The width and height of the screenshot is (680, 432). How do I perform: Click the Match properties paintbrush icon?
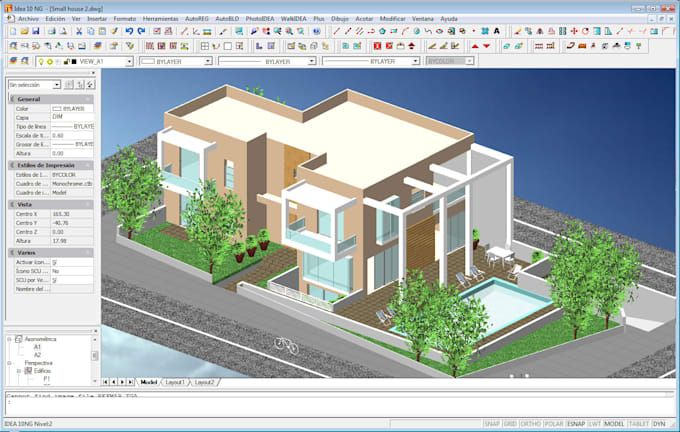pyautogui.click(x=114, y=31)
